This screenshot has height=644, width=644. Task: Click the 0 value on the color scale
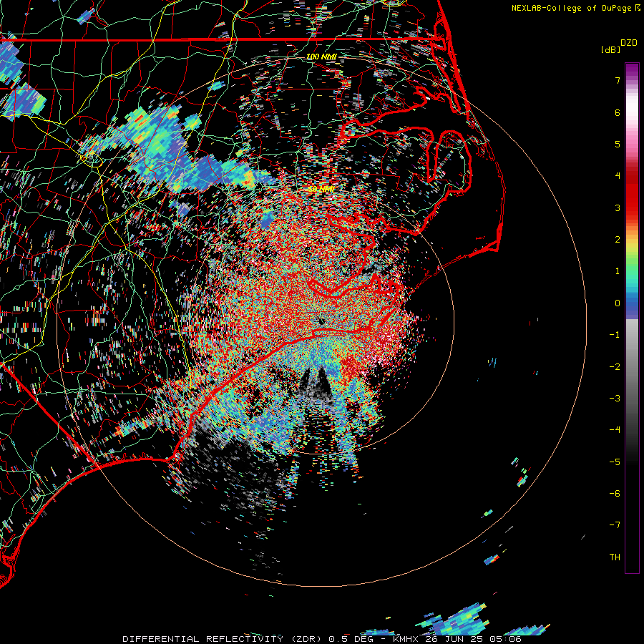click(618, 303)
